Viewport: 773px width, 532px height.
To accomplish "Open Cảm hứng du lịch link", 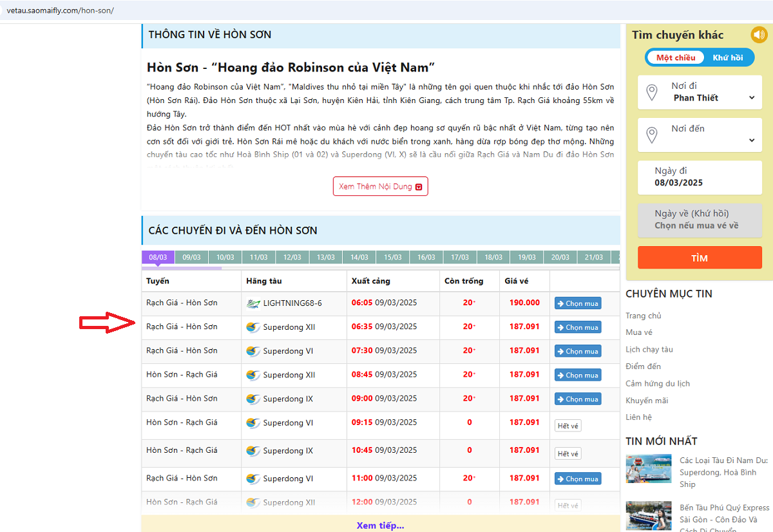I will [658, 383].
